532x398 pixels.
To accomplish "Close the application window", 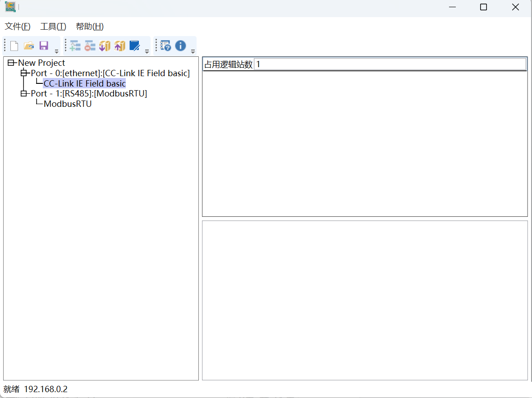I will click(515, 7).
